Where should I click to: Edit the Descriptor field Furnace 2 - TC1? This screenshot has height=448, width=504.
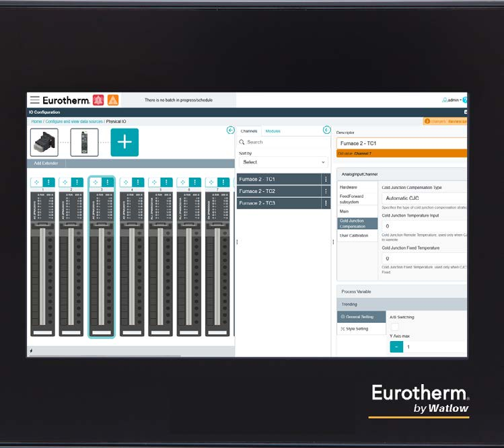402,143
